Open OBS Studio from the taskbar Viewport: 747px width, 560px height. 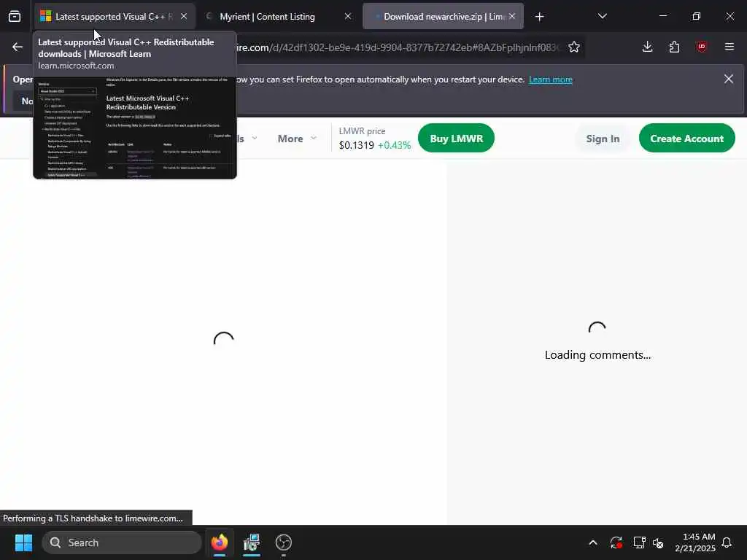point(284,542)
